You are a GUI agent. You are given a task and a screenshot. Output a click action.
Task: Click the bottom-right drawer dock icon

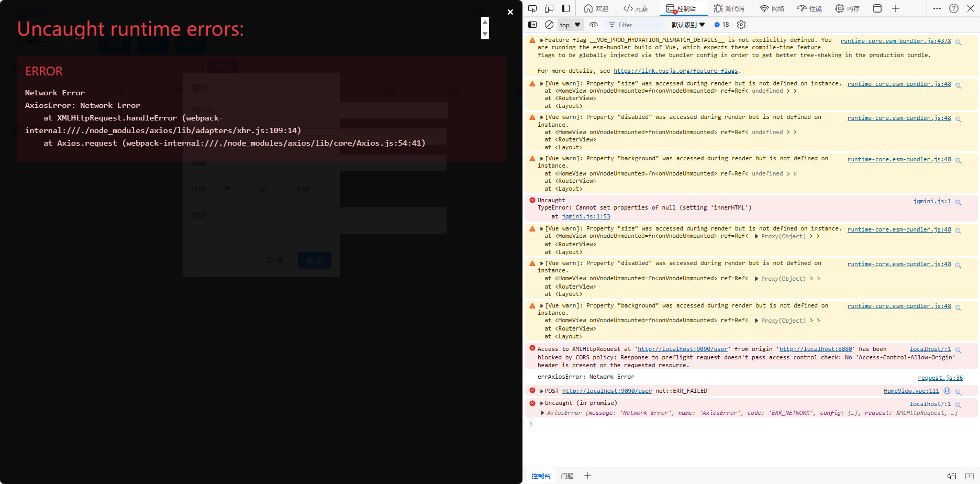tap(952, 476)
